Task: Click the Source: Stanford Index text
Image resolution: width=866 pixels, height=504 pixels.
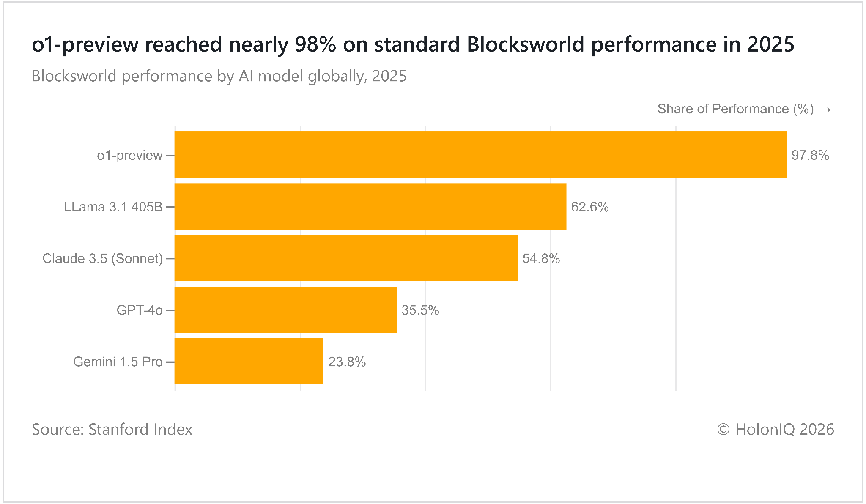Action: 112,429
